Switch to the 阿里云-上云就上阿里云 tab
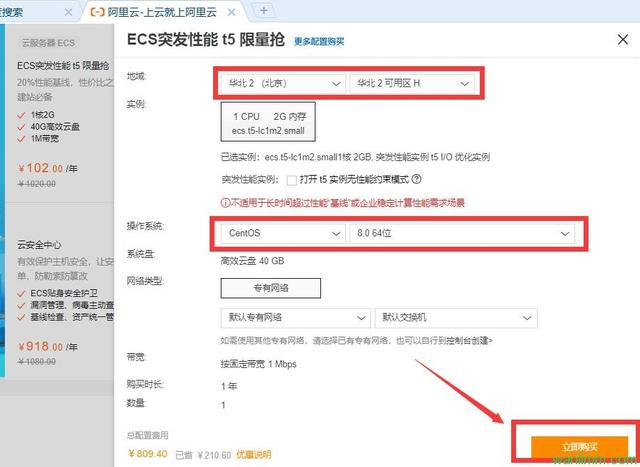 (162, 12)
